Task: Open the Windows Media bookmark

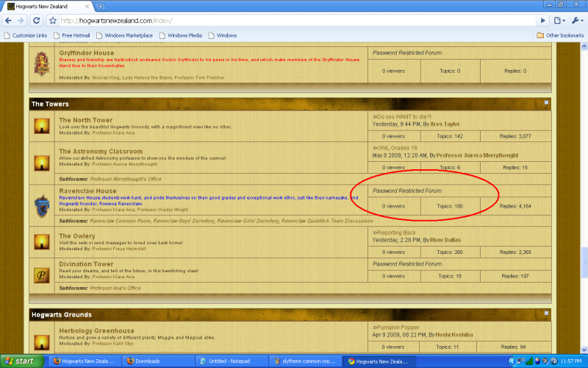Action: tap(181, 35)
